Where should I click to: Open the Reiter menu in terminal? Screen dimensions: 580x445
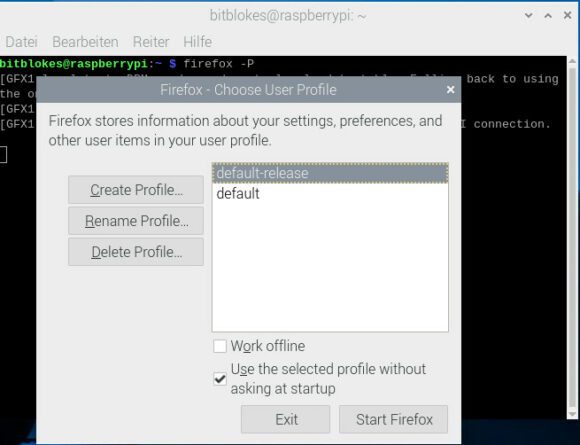point(151,42)
